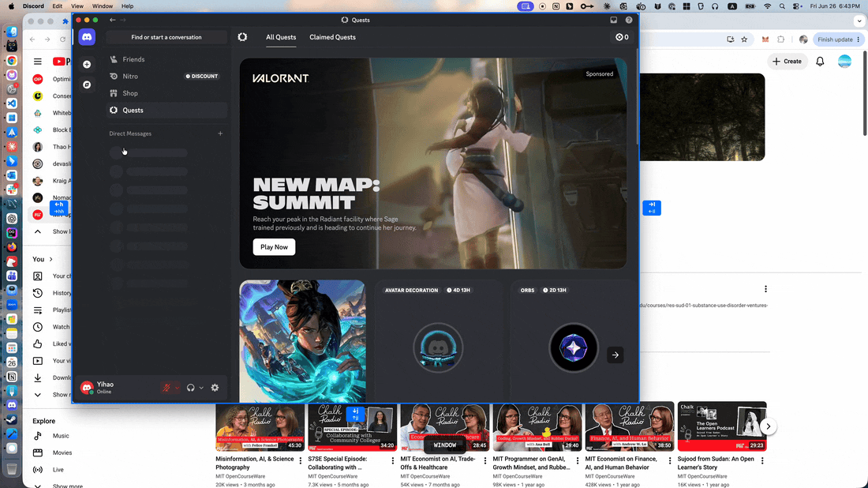This screenshot has width=868, height=488.
Task: Click Spotlight search in menu bar
Action: 782,6
